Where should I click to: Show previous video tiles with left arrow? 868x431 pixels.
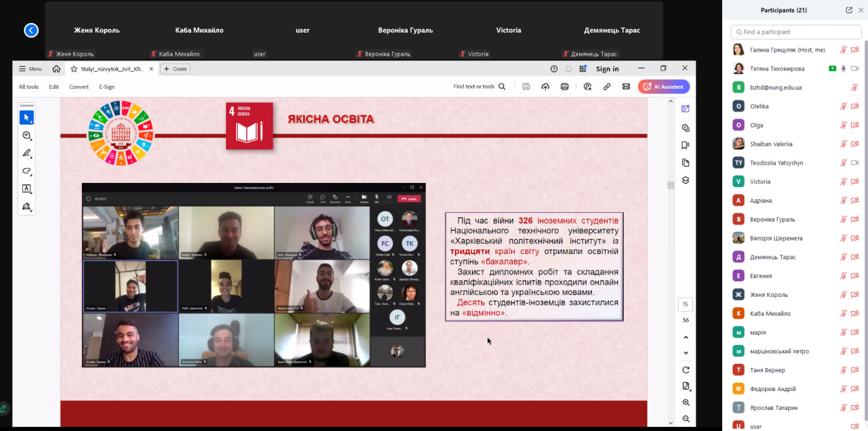coord(31,30)
